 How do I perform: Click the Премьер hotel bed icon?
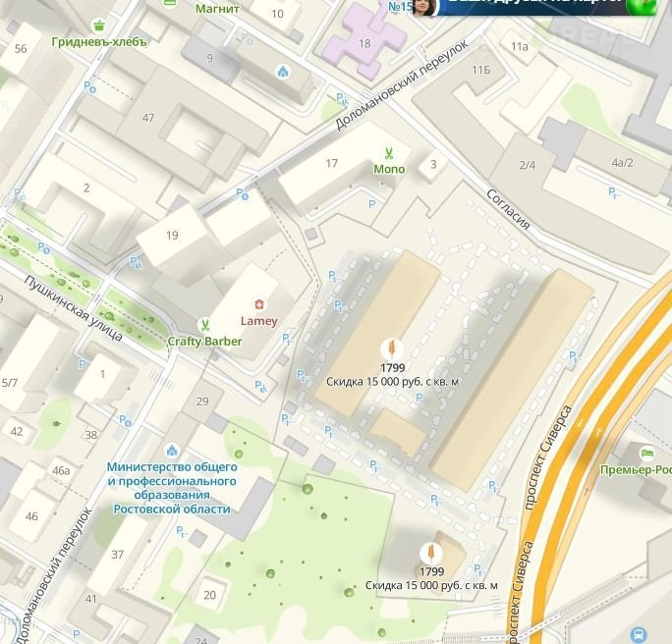click(647, 453)
